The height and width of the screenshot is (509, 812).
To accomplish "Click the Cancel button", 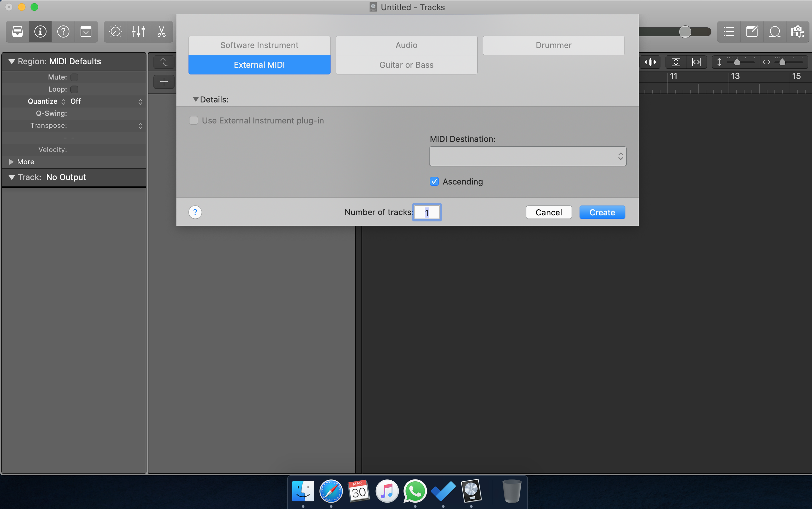I will [549, 213].
